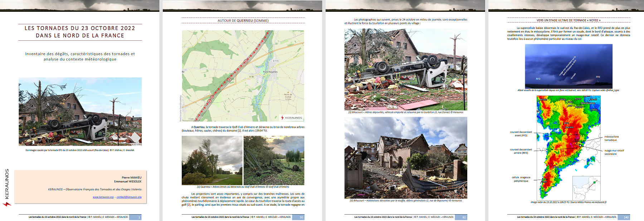
Task: Click the caption '[1] Querrieu – Arbres brisés ou déracinés'
Action: pyautogui.click(x=243, y=187)
